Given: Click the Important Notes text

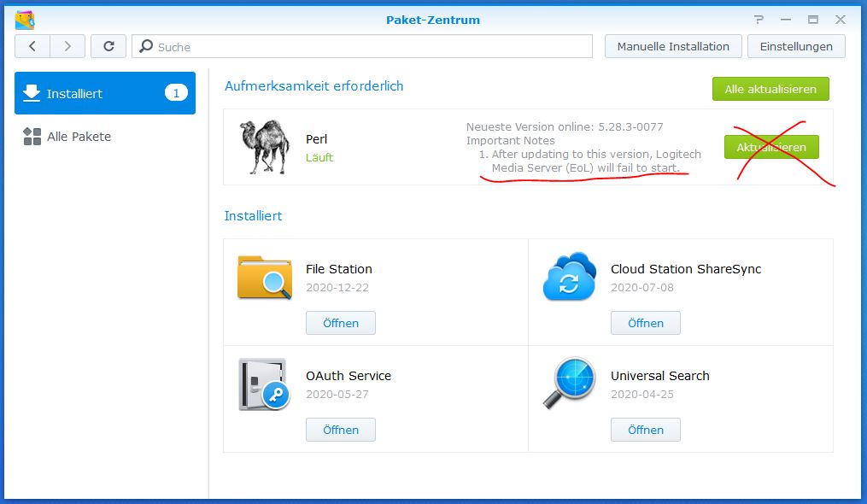Looking at the screenshot, I should (x=510, y=141).
